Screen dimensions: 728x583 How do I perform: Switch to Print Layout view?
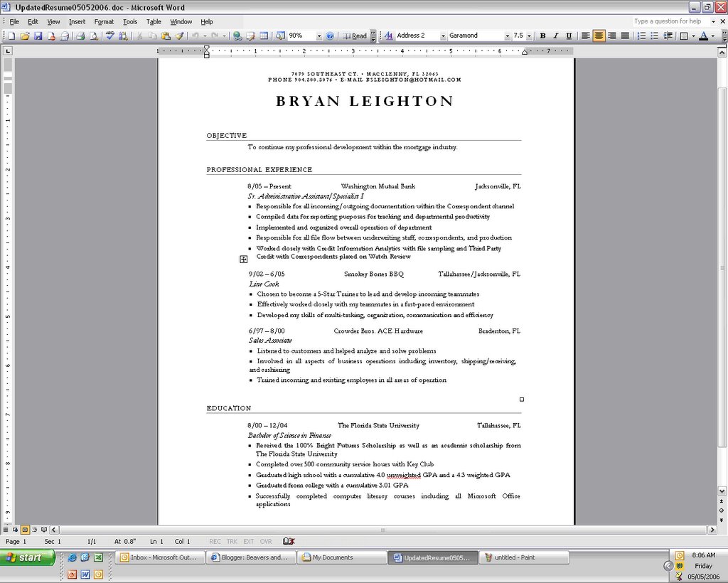(25, 530)
